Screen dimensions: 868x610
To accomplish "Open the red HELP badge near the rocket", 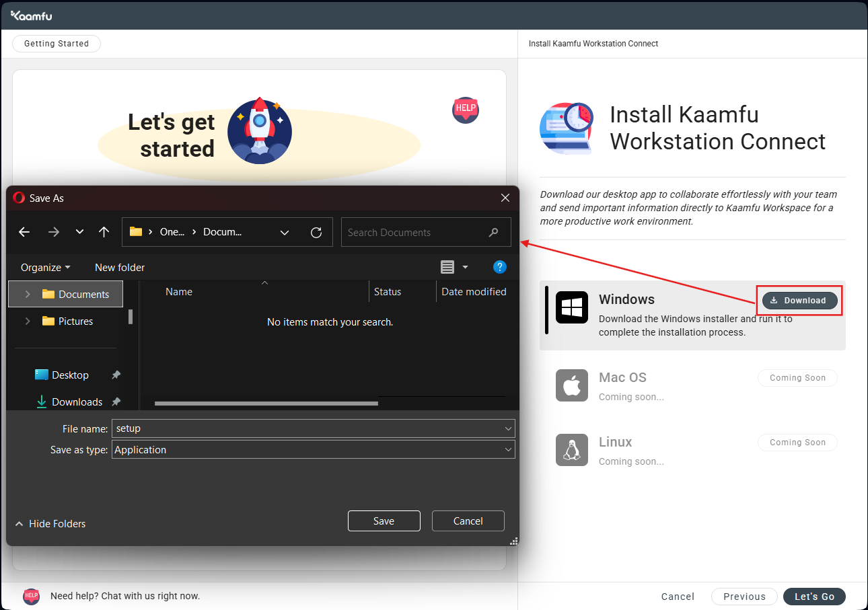I will 466,109.
